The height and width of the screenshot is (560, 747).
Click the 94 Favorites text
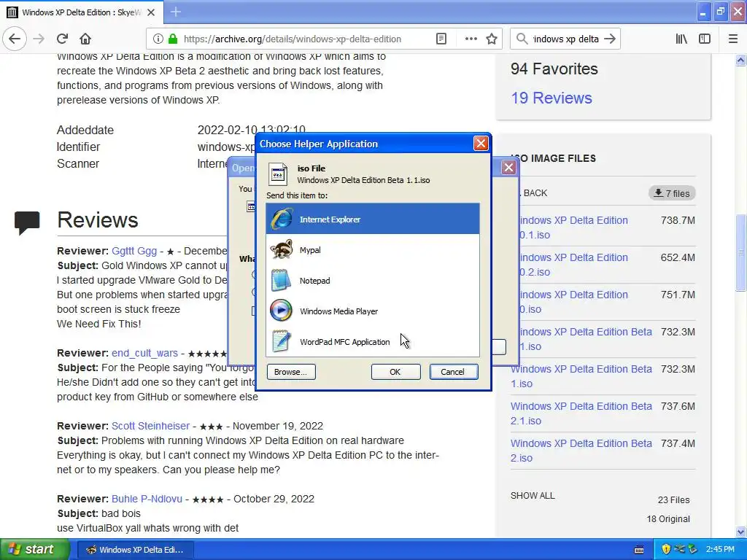(554, 69)
